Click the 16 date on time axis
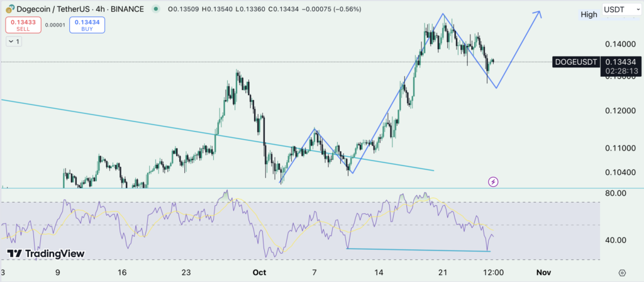Viewport: 644px width, 282px height. tap(121, 272)
